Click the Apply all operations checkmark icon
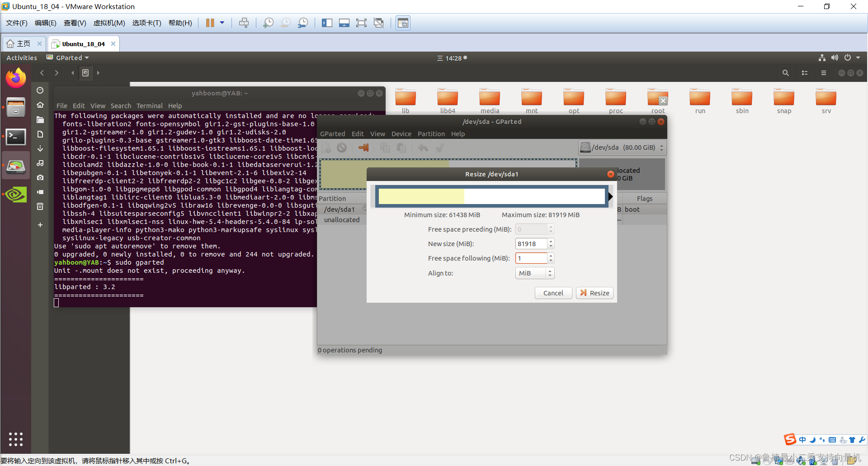Image resolution: width=868 pixels, height=466 pixels. point(440,147)
